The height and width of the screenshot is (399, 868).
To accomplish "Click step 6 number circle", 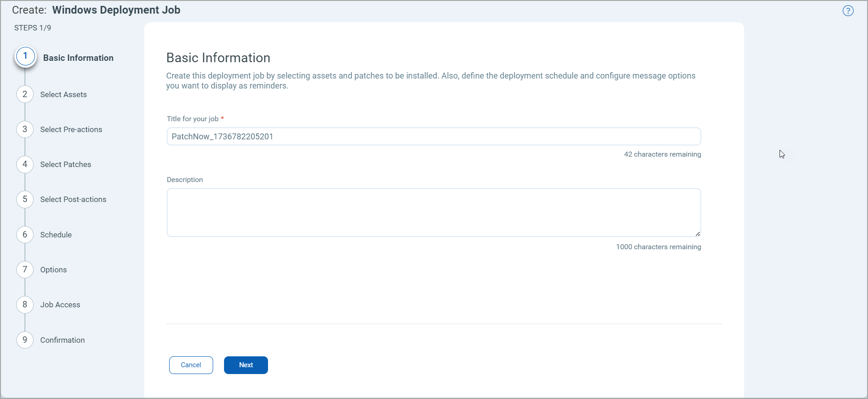I will (25, 235).
